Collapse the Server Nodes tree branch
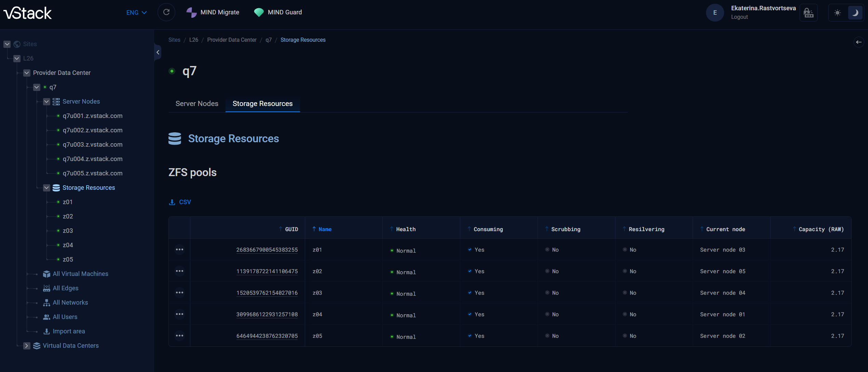Image resolution: width=868 pixels, height=372 pixels. coord(46,102)
